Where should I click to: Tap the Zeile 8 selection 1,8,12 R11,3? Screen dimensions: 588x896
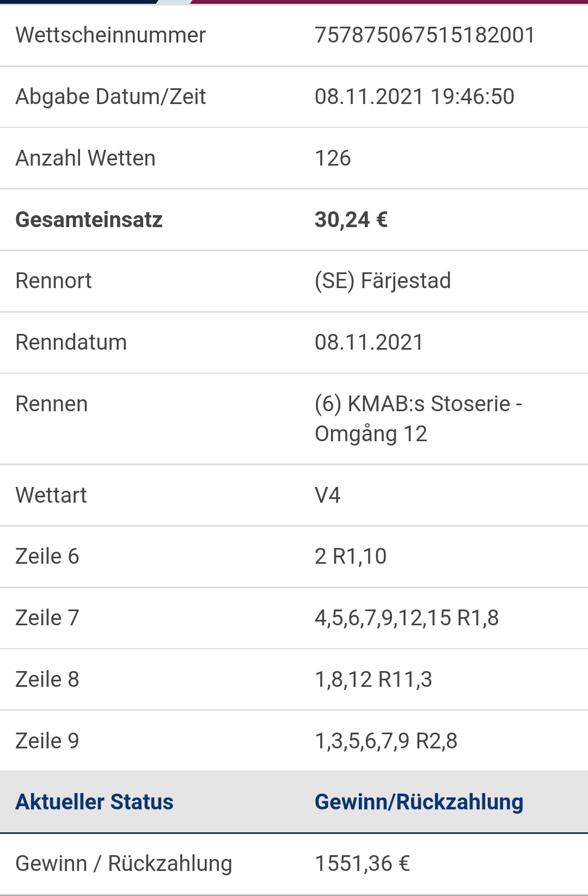[x=373, y=680]
